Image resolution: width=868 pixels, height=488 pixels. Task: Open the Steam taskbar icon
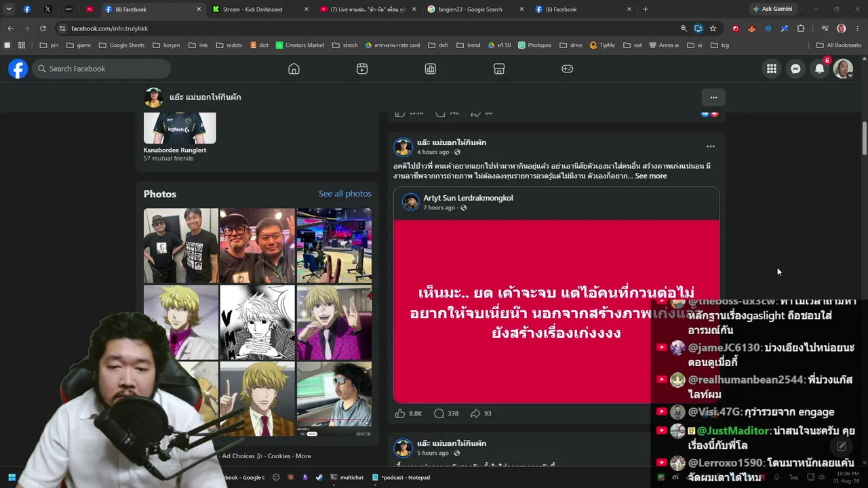tap(319, 477)
